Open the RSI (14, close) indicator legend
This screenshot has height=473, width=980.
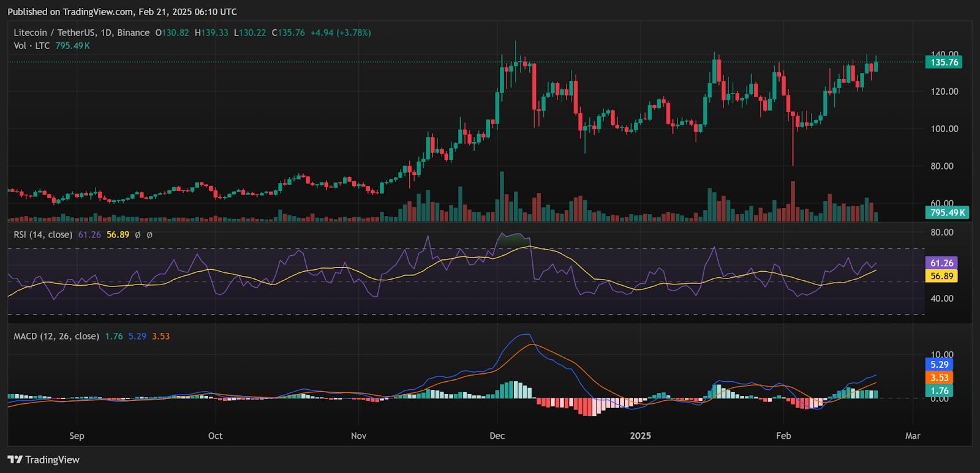[43, 234]
